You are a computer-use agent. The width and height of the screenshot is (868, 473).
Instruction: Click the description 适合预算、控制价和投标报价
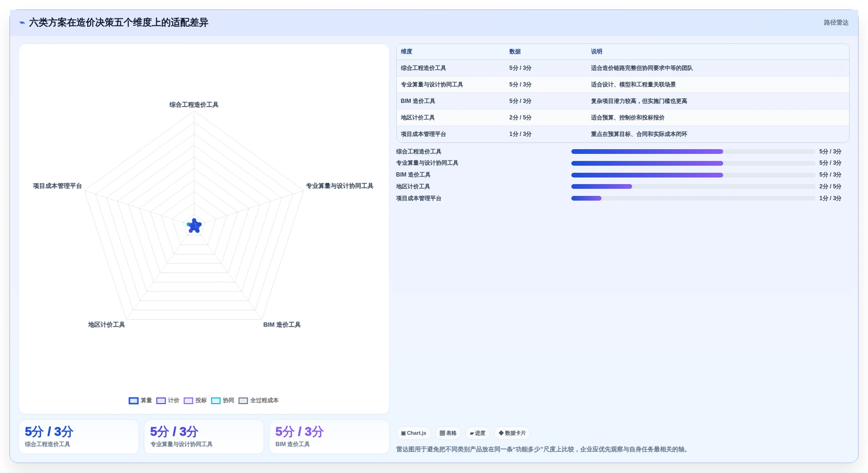coord(627,118)
